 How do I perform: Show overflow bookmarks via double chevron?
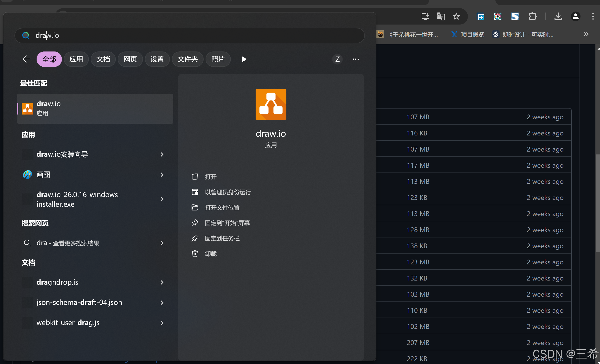586,34
